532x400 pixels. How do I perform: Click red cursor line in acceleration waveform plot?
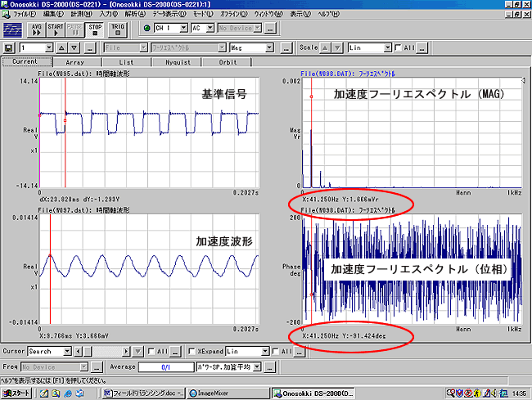pyautogui.click(x=50, y=269)
